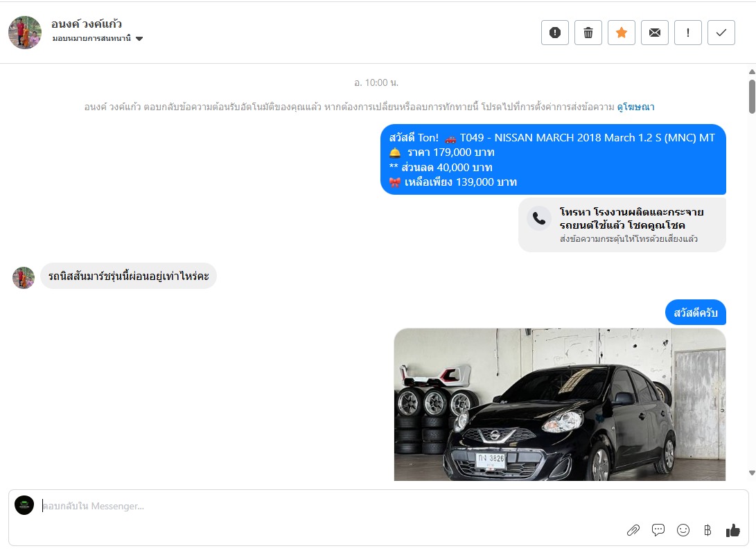
Task: Select the โทรหา โรงงานผลิตและกระจาย call message card
Action: tap(622, 225)
